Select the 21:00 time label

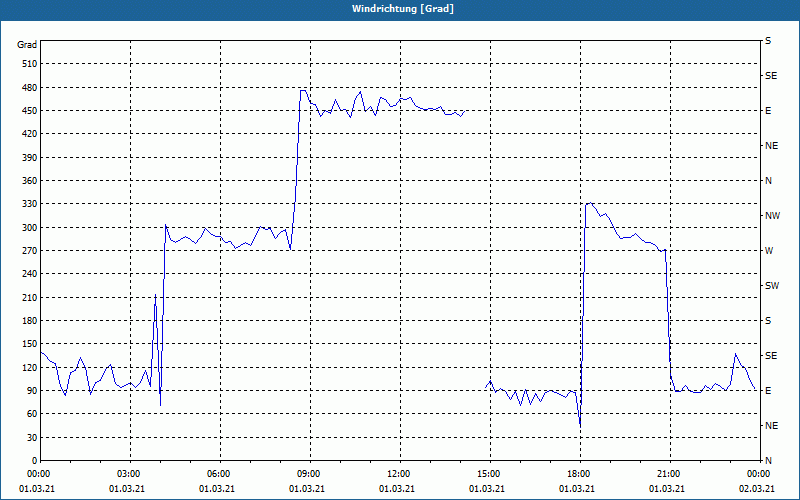point(668,473)
